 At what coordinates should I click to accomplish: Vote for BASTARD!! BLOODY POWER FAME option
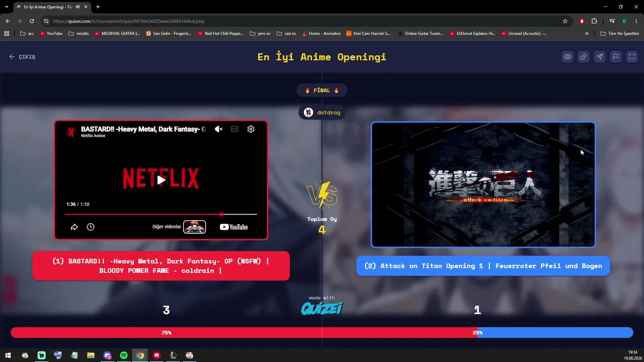click(161, 265)
